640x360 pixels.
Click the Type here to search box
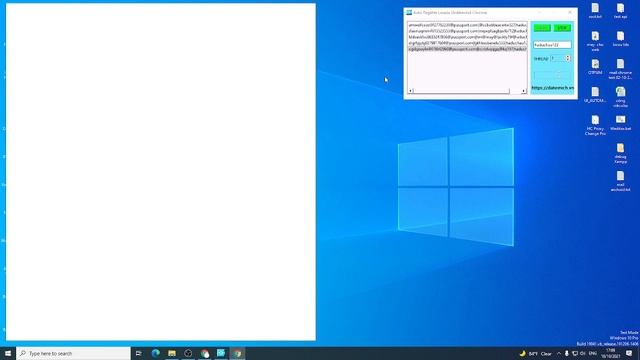(x=73, y=353)
